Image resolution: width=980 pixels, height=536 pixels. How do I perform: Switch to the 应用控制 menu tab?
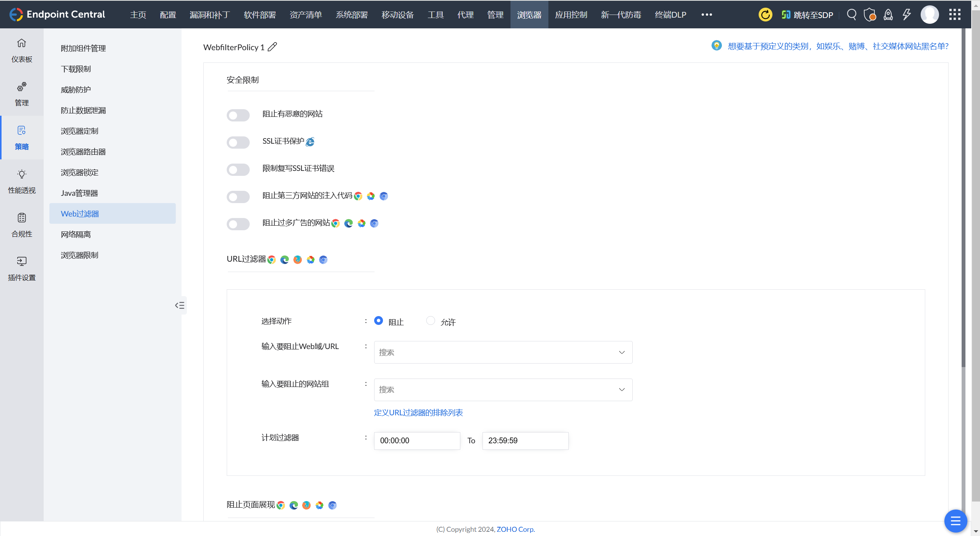(571, 15)
